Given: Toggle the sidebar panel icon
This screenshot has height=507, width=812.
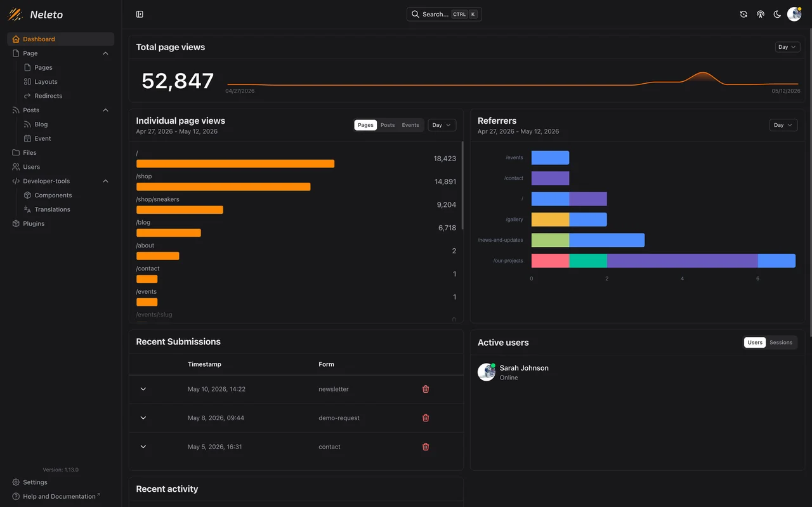Looking at the screenshot, I should (140, 14).
